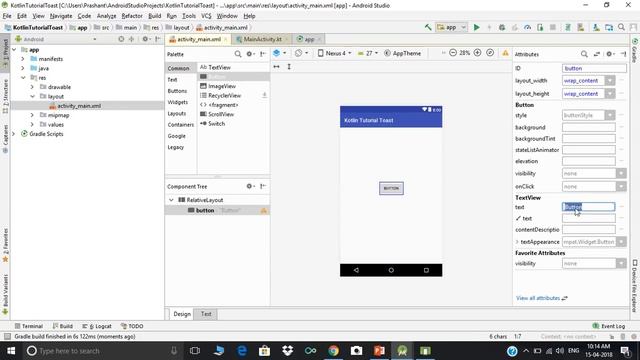Open the Android profiler gauge icon
This screenshot has width=640, height=360.
527,27
